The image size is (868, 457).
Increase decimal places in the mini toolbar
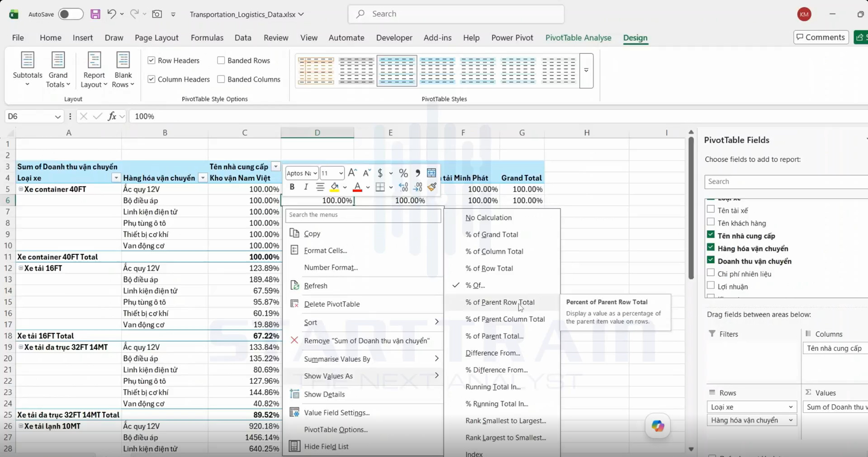(x=403, y=187)
